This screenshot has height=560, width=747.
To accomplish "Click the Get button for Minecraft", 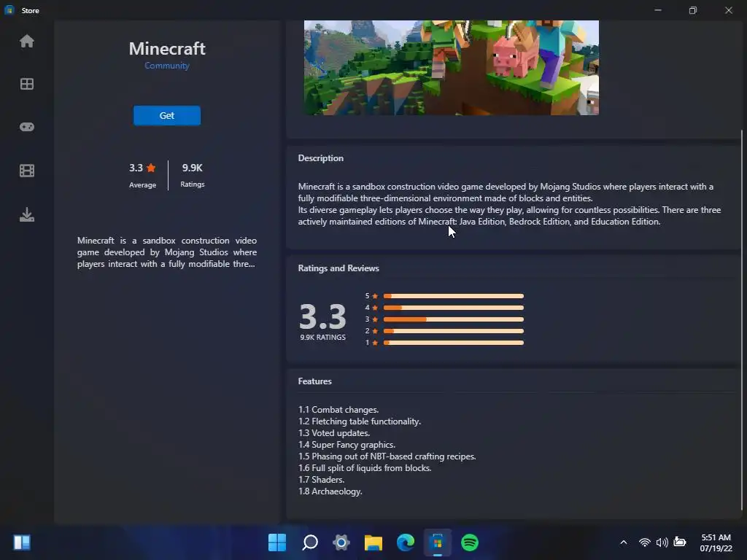I will point(167,115).
